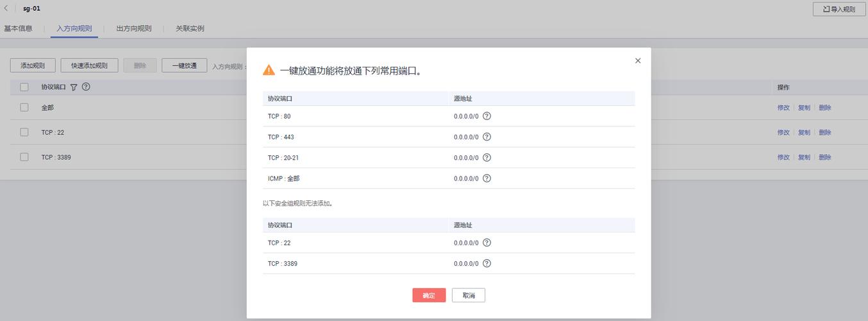Screen dimensions: 868x321
Task: Click 复制 for the TCP : 3389 rule
Action: 804,157
